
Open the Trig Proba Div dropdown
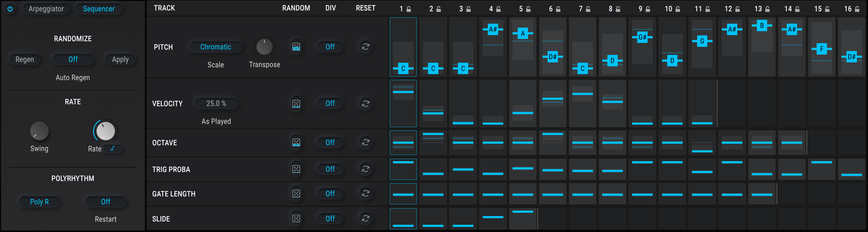click(x=330, y=169)
